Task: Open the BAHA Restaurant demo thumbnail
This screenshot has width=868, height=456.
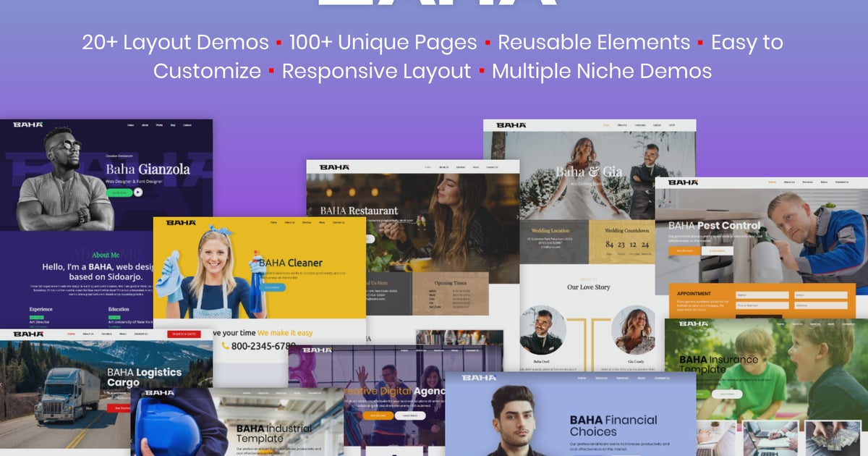Action: click(x=412, y=217)
